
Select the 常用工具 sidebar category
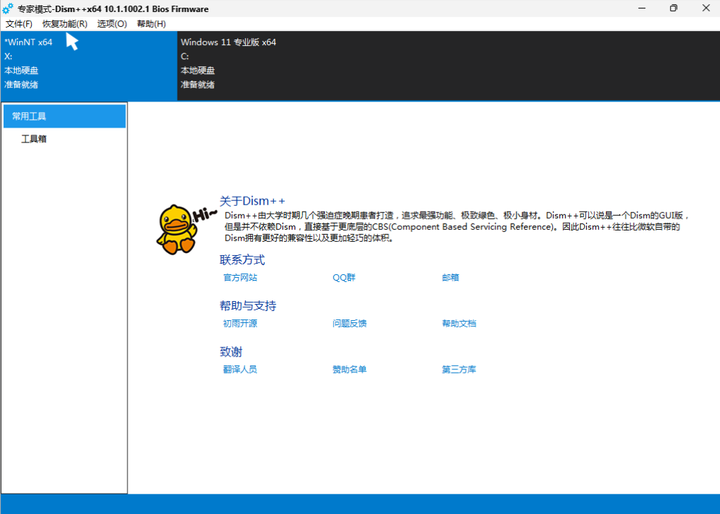pyautogui.click(x=64, y=116)
